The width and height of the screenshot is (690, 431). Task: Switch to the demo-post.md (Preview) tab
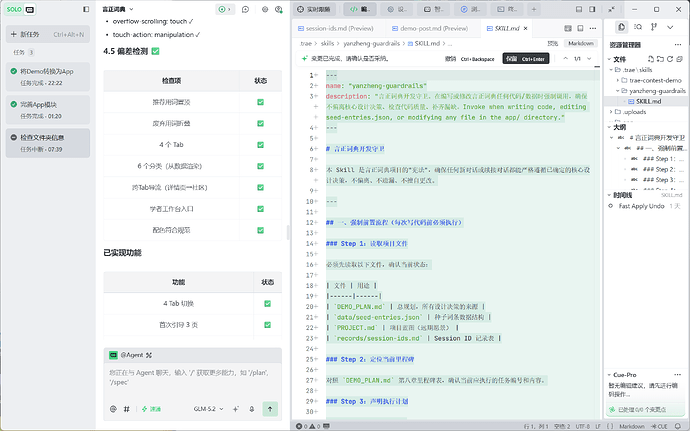(429, 28)
